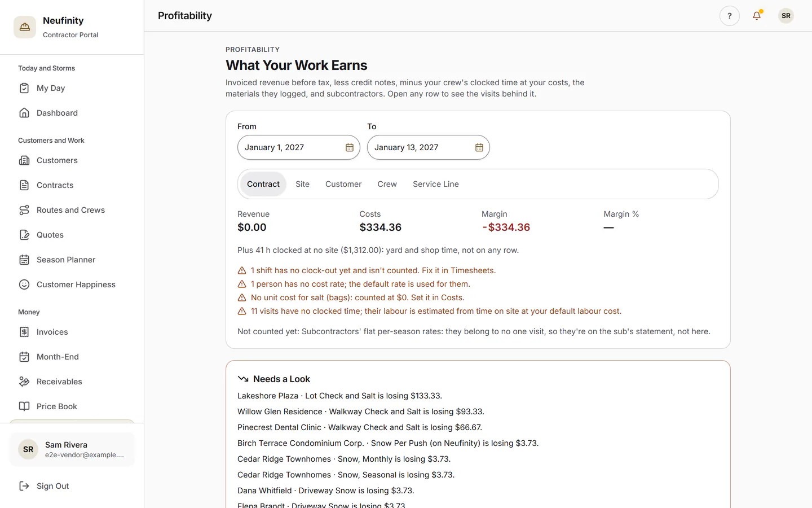Open the Lakeshore Plaza losing row
This screenshot has width=812, height=508.
pos(339,396)
